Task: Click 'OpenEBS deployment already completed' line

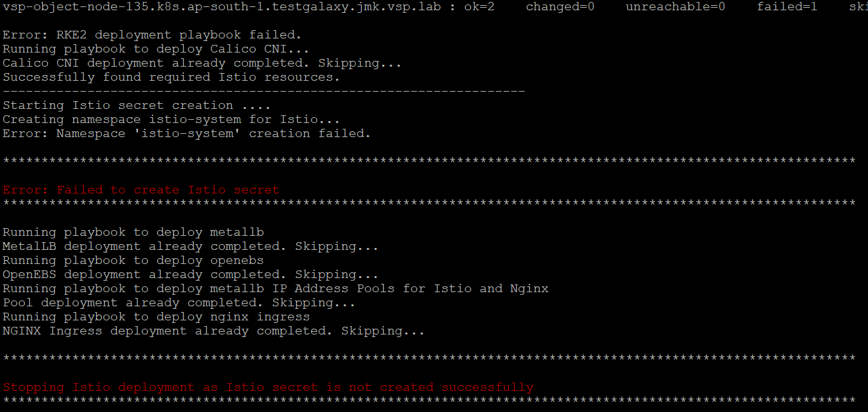Action: (190, 274)
